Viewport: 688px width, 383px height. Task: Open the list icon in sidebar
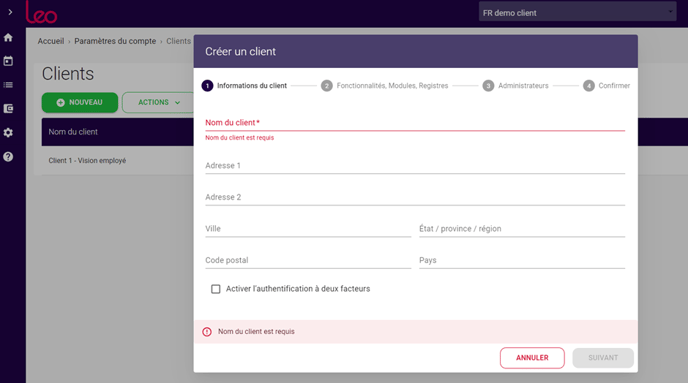pyautogui.click(x=8, y=85)
